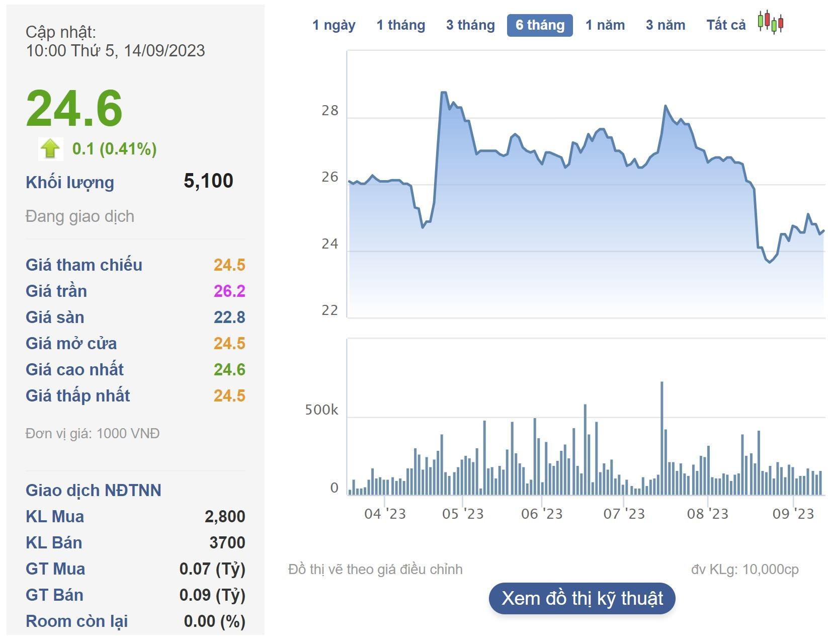This screenshot has width=828, height=644.
Task: Switch to candlestick chart icon
Action: click(770, 22)
